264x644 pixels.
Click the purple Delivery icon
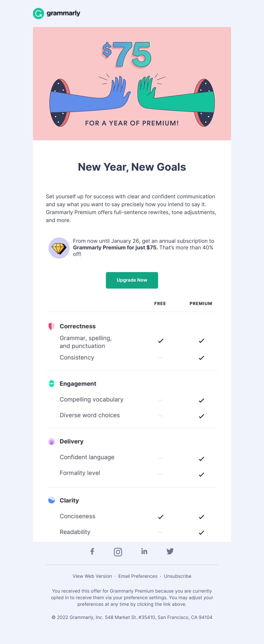pyautogui.click(x=51, y=441)
